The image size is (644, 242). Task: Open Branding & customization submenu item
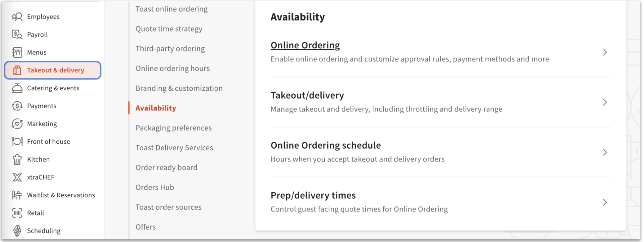(179, 88)
